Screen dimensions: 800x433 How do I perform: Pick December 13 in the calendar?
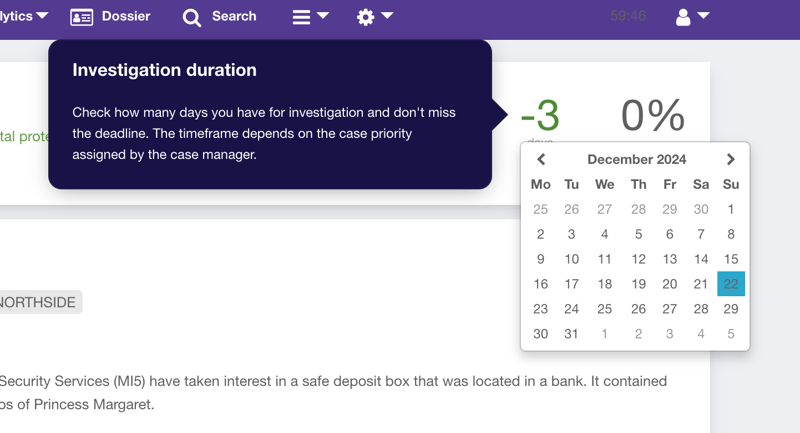pos(670,259)
